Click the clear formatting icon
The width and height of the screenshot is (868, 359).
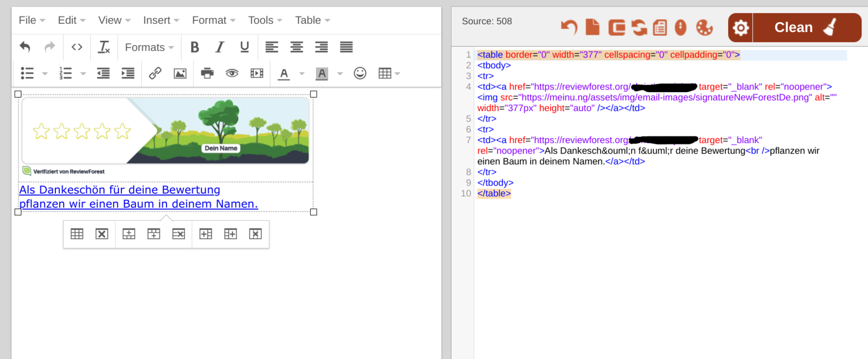tap(104, 47)
